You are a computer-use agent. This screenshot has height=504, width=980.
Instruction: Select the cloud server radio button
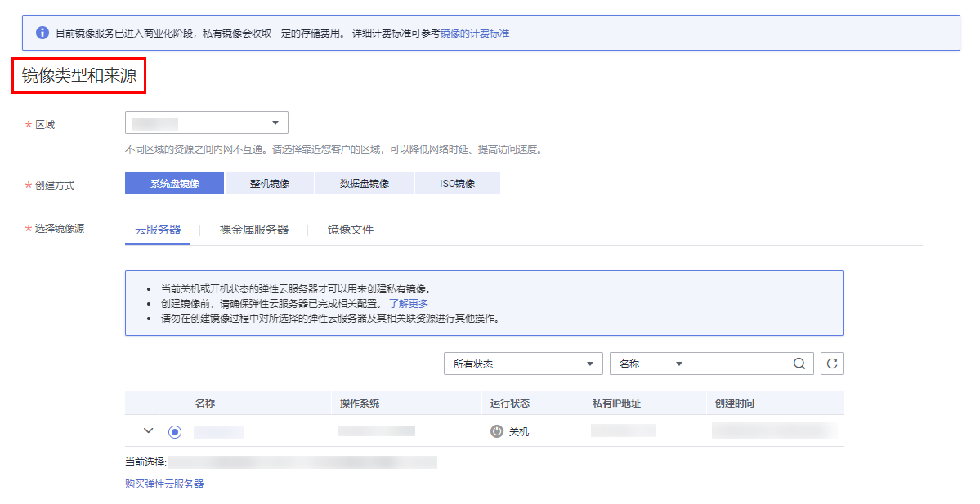175,431
